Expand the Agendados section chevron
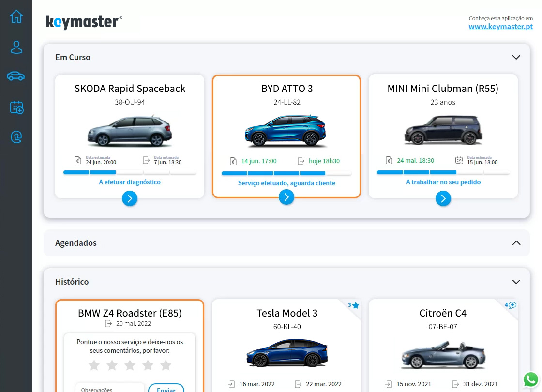 (x=516, y=243)
